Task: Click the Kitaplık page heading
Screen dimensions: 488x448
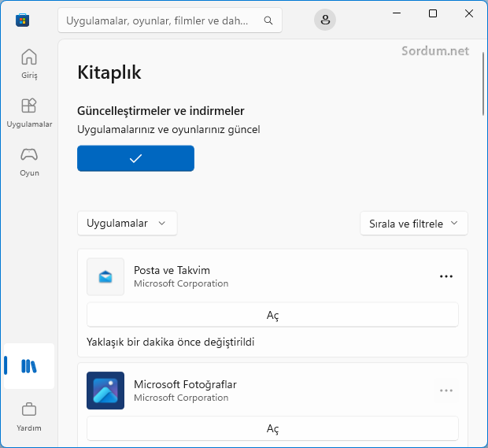Action: (109, 72)
